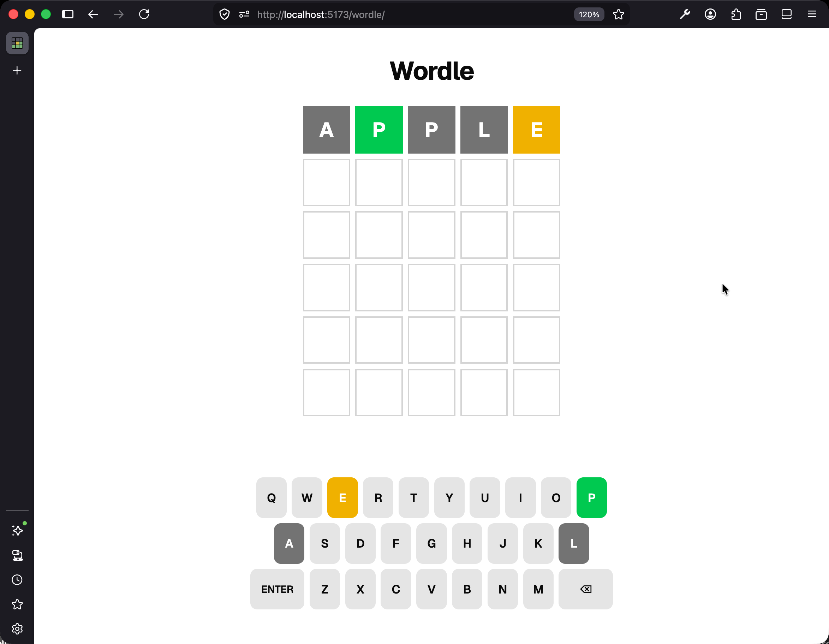Screen dimensions: 829x644
Task: Delete letter with backspace key
Action: point(586,589)
